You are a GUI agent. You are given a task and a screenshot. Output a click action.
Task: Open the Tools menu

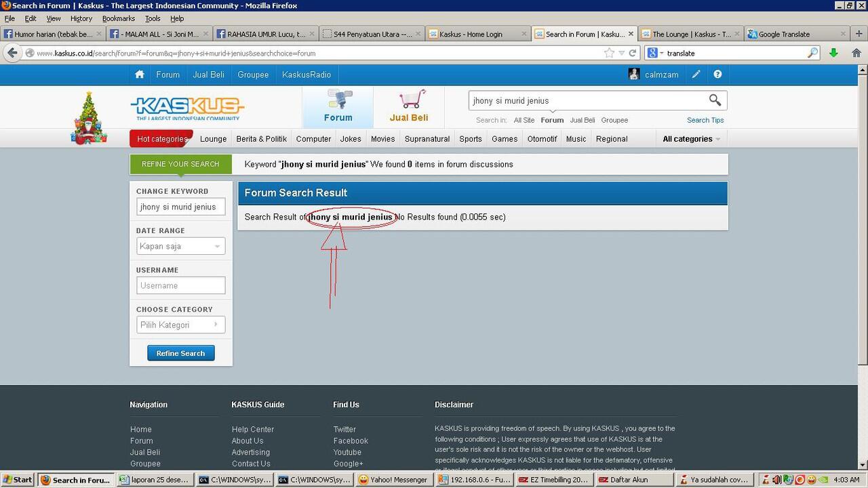point(153,18)
